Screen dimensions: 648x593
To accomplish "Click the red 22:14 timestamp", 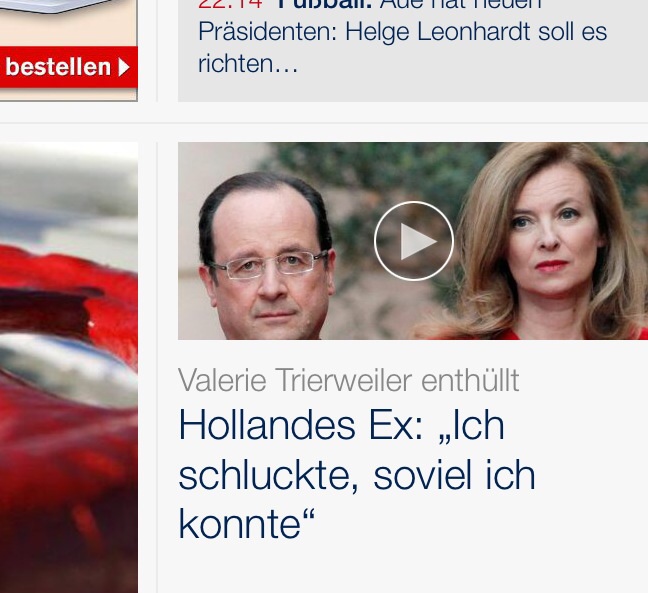I will coord(230,5).
